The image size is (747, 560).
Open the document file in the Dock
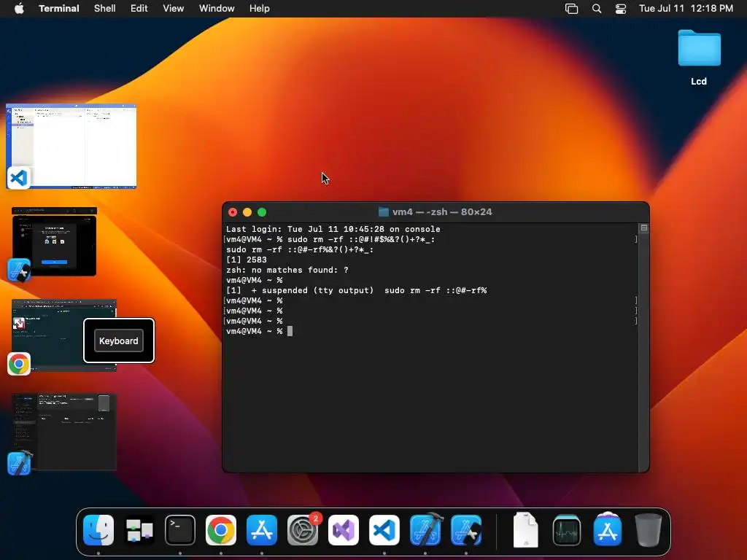tap(525, 530)
